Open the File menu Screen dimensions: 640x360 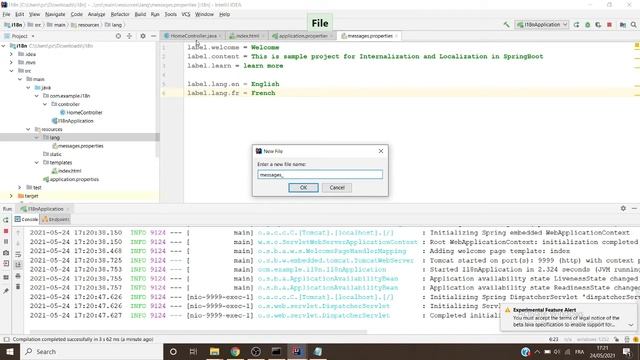(x=7, y=14)
